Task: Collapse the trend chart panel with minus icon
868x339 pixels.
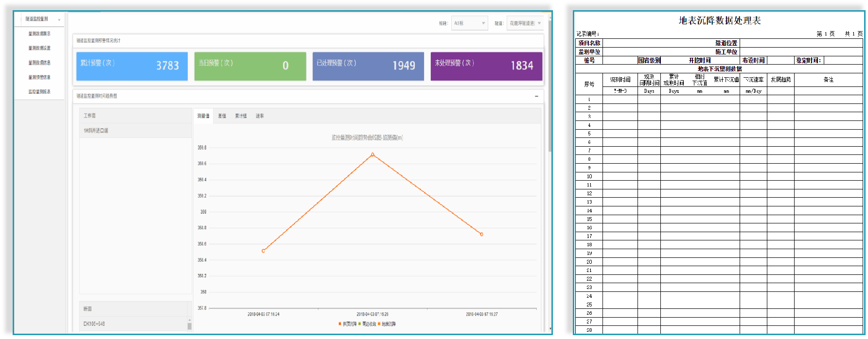Action: pos(536,96)
